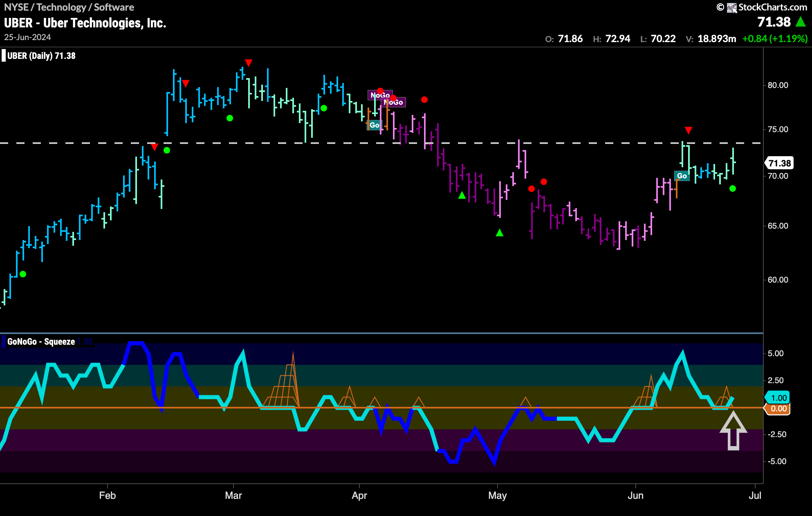Image resolution: width=812 pixels, height=516 pixels.
Task: Click the Feb label on time axis
Action: (x=108, y=496)
